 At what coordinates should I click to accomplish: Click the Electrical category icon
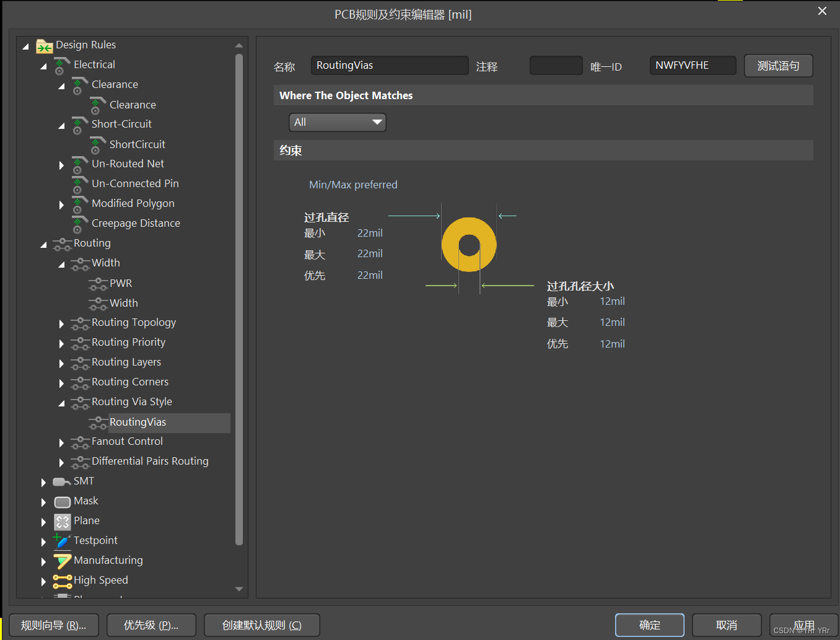(62, 66)
